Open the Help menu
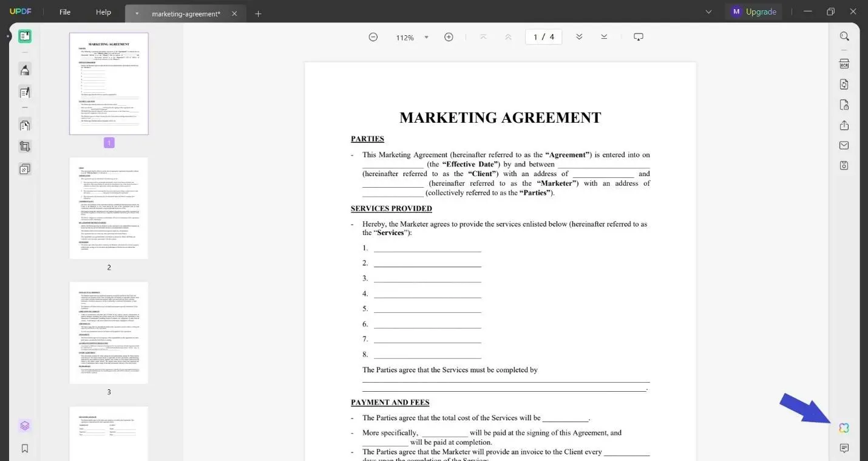Image resolution: width=868 pixels, height=461 pixels. [103, 12]
